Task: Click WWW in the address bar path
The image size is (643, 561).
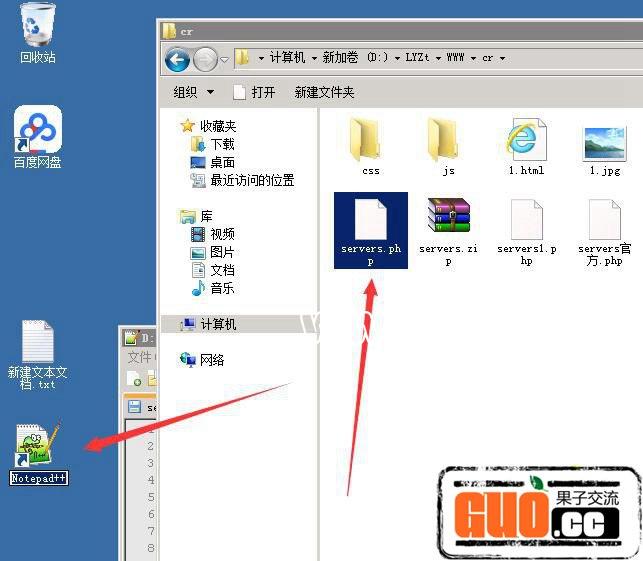Action: pos(455,58)
